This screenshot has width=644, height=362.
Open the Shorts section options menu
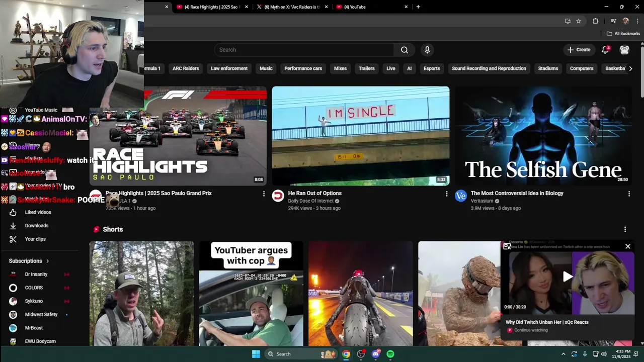(625, 229)
